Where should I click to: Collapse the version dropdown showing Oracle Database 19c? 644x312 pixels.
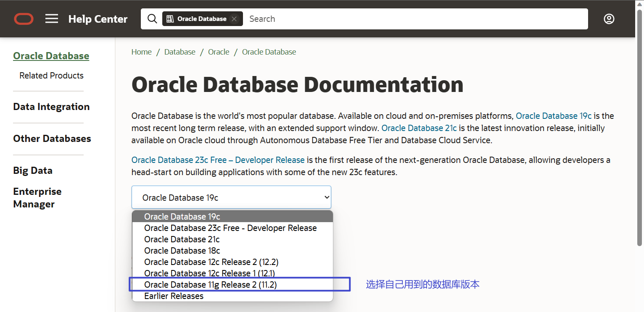231,197
